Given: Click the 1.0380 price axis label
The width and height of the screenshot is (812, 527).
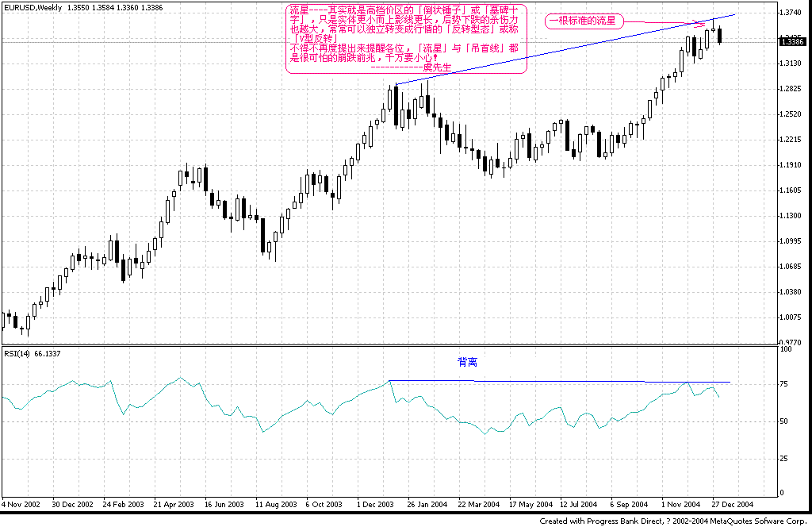Looking at the screenshot, I should (x=792, y=292).
